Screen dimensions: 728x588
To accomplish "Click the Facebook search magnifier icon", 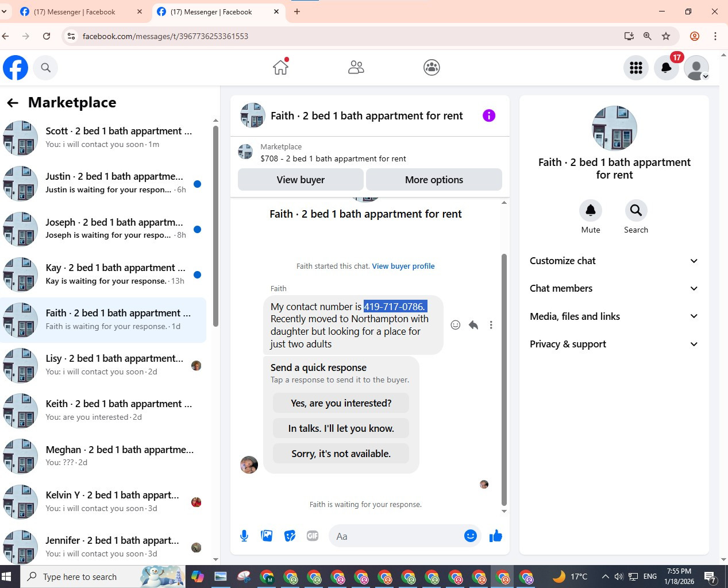I will click(x=45, y=68).
